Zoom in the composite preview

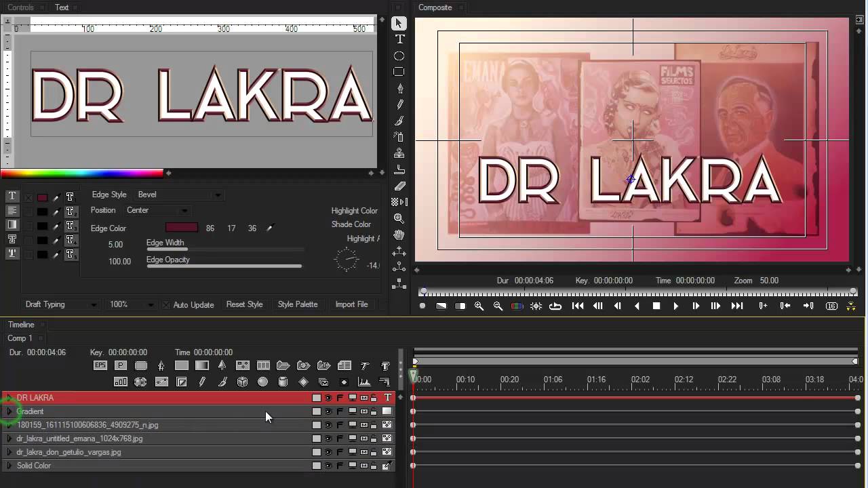point(479,306)
